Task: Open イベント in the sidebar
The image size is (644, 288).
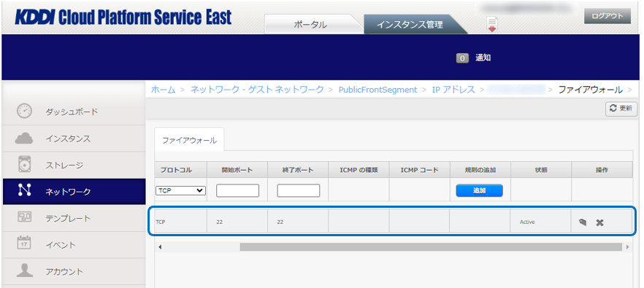Action: pos(74,245)
